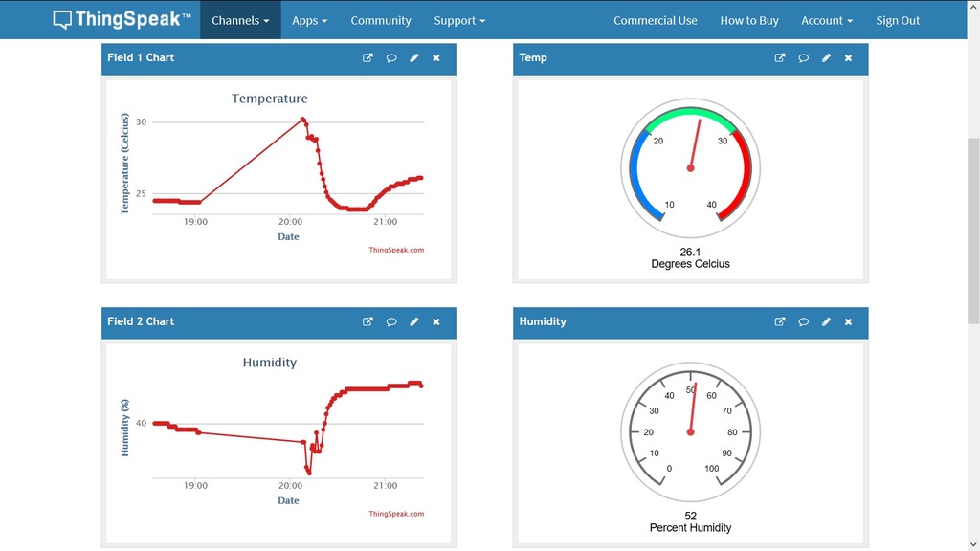Edit the Humidity gauge widget
This screenshot has height=551, width=980.
(827, 322)
